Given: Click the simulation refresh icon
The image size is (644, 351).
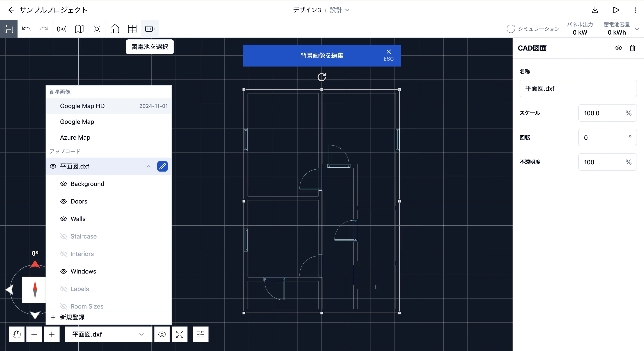Looking at the screenshot, I should [x=511, y=29].
